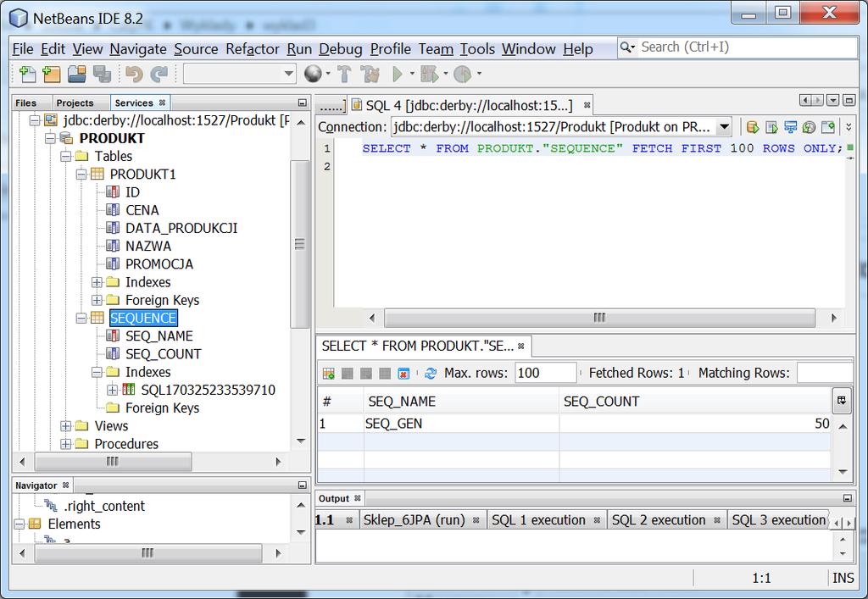Click the Build Project hammer icon
Viewport: 868px width, 599px height.
[344, 74]
